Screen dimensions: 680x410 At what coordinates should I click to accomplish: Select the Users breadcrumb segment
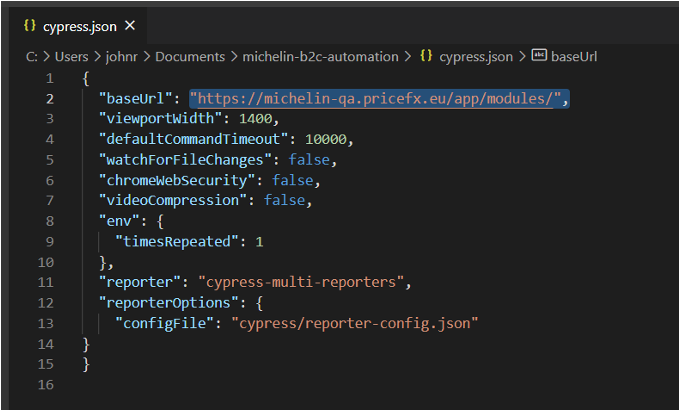click(72, 56)
